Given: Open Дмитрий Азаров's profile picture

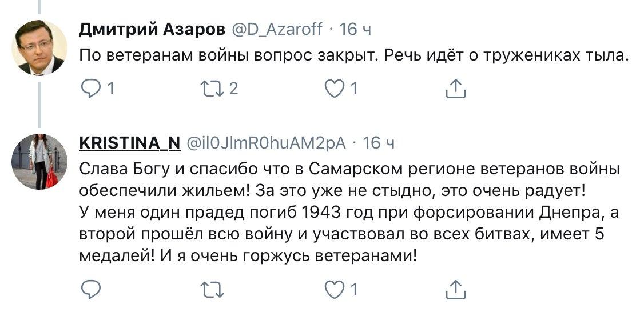Looking at the screenshot, I should [x=39, y=47].
